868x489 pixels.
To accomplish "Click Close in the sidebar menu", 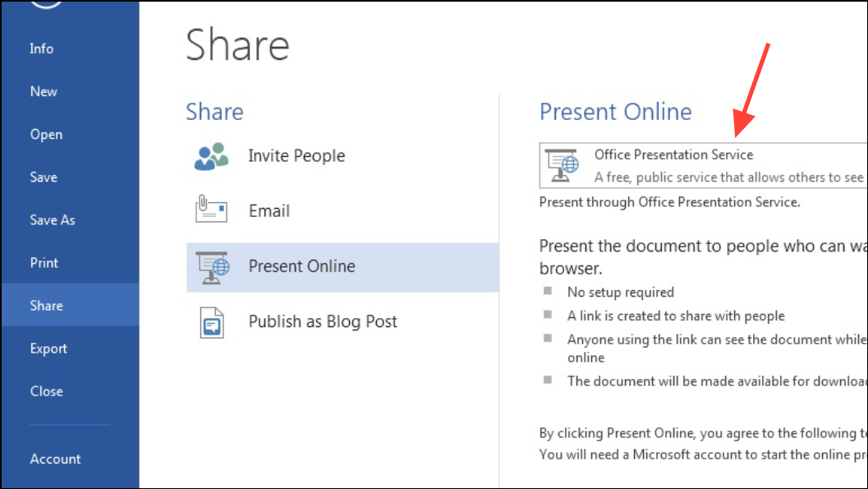I will tap(46, 390).
